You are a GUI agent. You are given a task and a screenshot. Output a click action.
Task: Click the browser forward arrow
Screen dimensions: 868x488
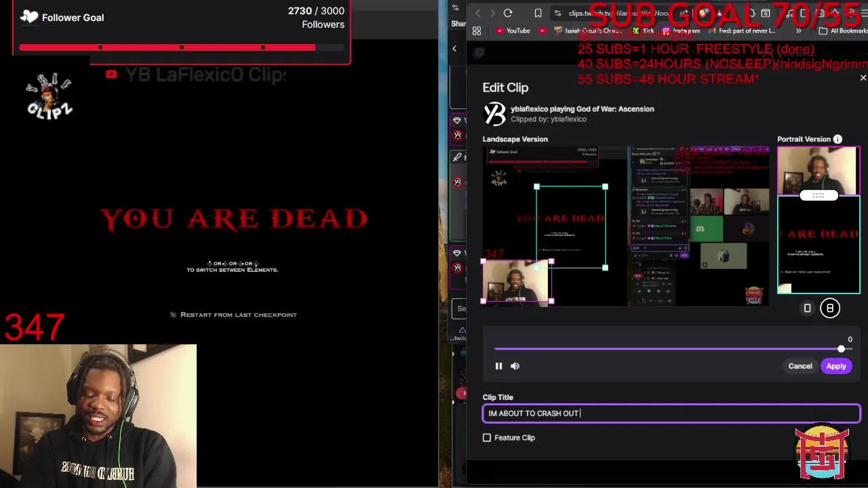coord(492,13)
